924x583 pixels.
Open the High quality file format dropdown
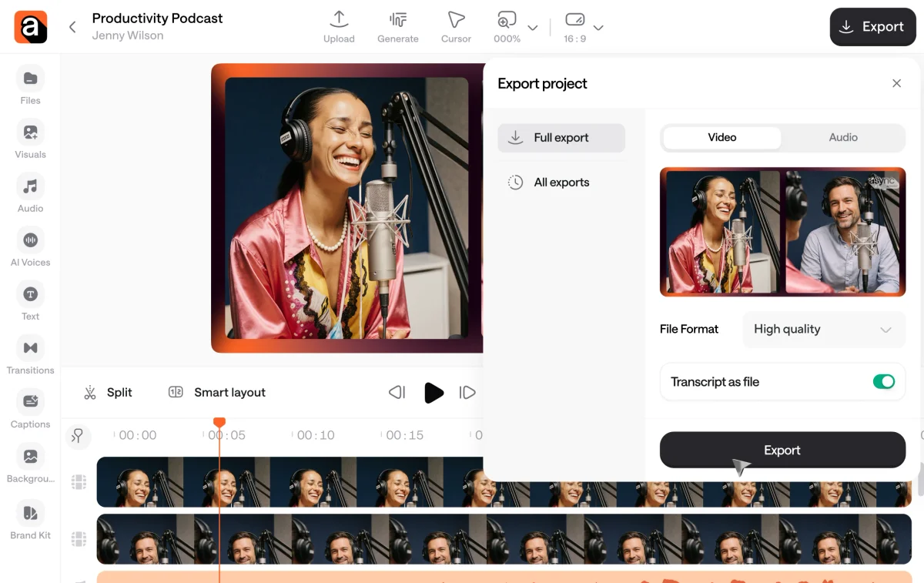[823, 330]
